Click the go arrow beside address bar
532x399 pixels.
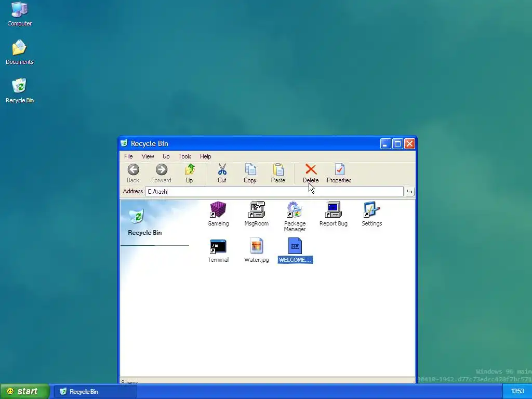tap(410, 192)
